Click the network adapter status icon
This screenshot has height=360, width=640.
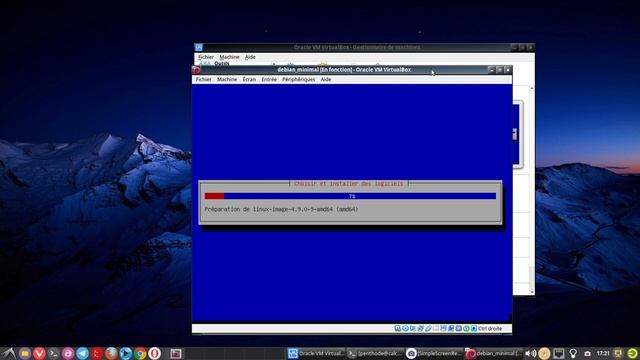coord(420,328)
